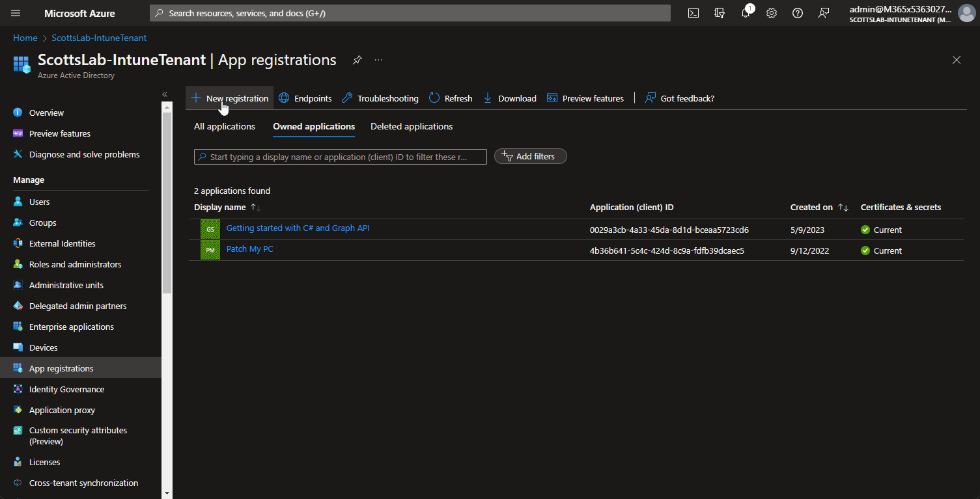Click the External Identities icon
The width and height of the screenshot is (980, 499).
(x=18, y=243)
